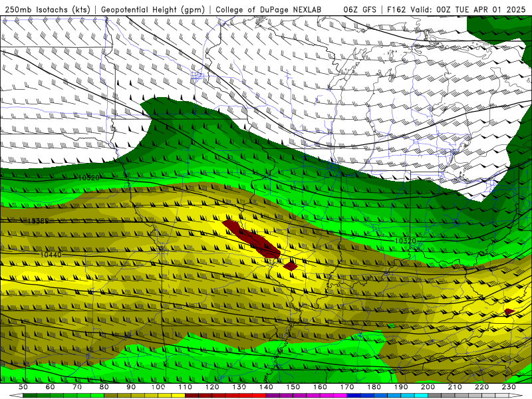Click the 10320 contour label above 10380
Image resolution: width=532 pixels, height=399 pixels.
[x=89, y=178]
